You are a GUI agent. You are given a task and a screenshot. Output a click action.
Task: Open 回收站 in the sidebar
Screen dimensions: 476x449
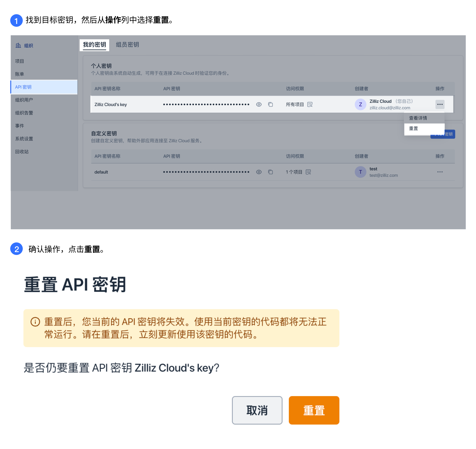(x=44, y=152)
